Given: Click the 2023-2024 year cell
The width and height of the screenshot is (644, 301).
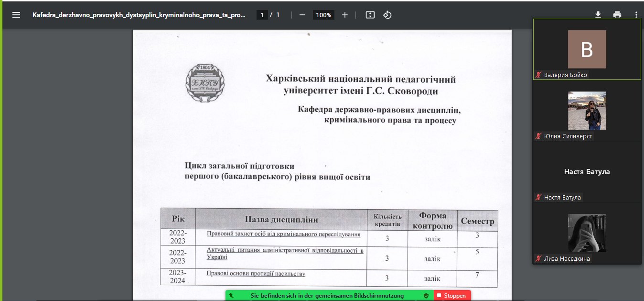Looking at the screenshot, I should pos(178,277).
